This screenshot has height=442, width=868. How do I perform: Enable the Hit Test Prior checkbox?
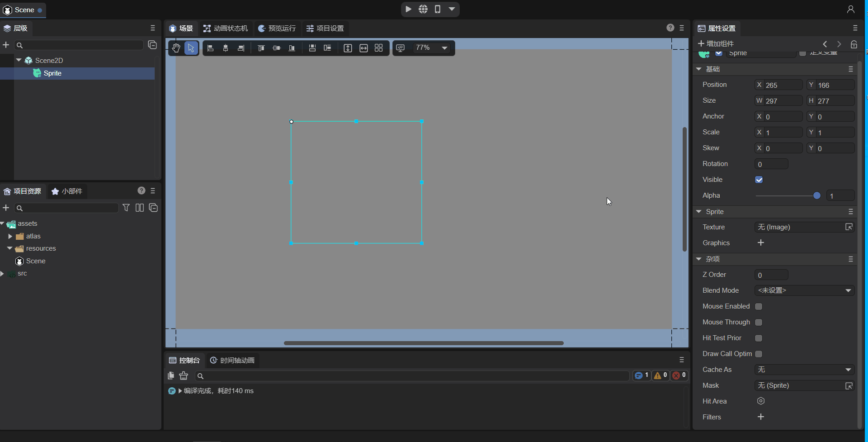pos(759,338)
